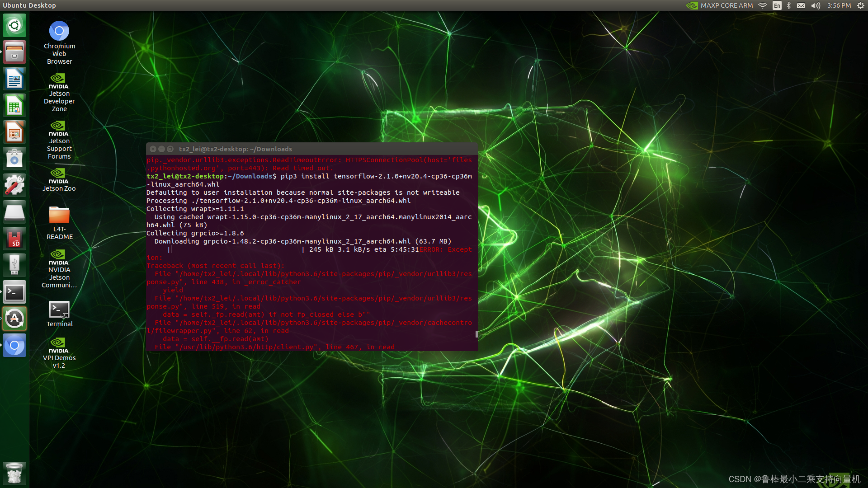Image resolution: width=868 pixels, height=488 pixels.
Task: Toggle Bluetooth on or off
Action: [x=789, y=6]
